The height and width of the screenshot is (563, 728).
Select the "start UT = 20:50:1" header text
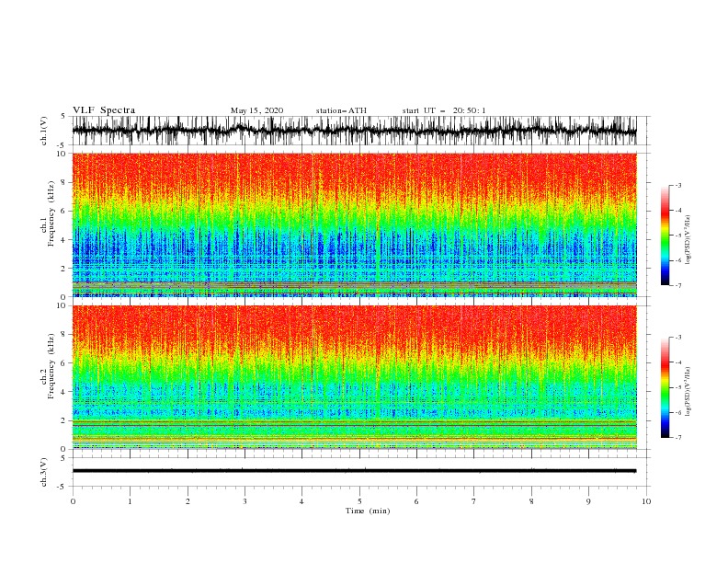444,110
